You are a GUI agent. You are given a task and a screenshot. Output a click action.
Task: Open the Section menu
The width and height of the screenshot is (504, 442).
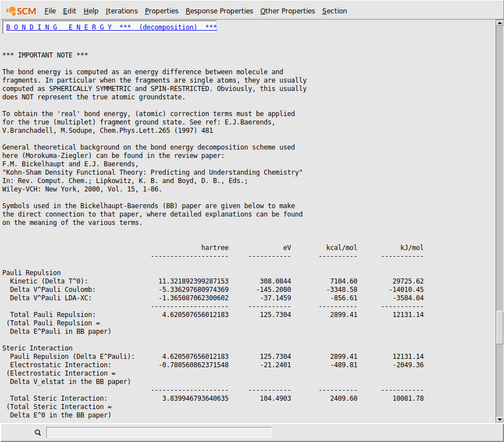pyautogui.click(x=335, y=11)
